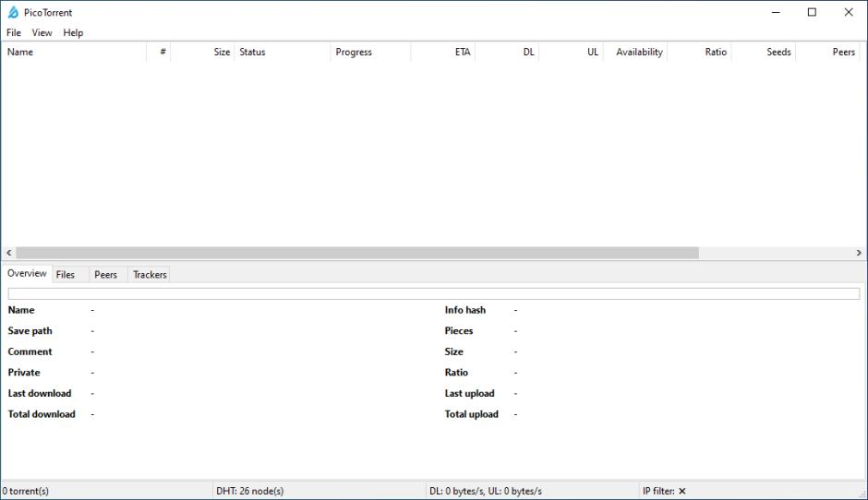Click the IP filter X status icon
The width and height of the screenshot is (868, 500).
[x=681, y=491]
